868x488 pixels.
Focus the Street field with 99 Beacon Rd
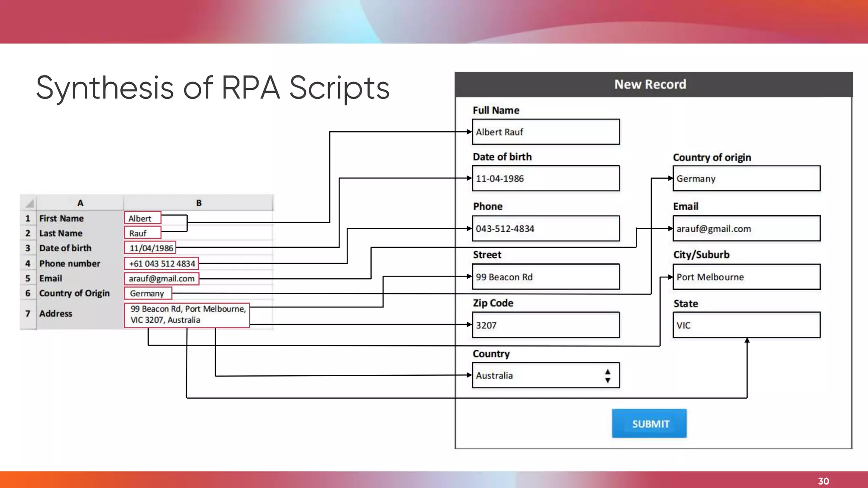coord(545,277)
